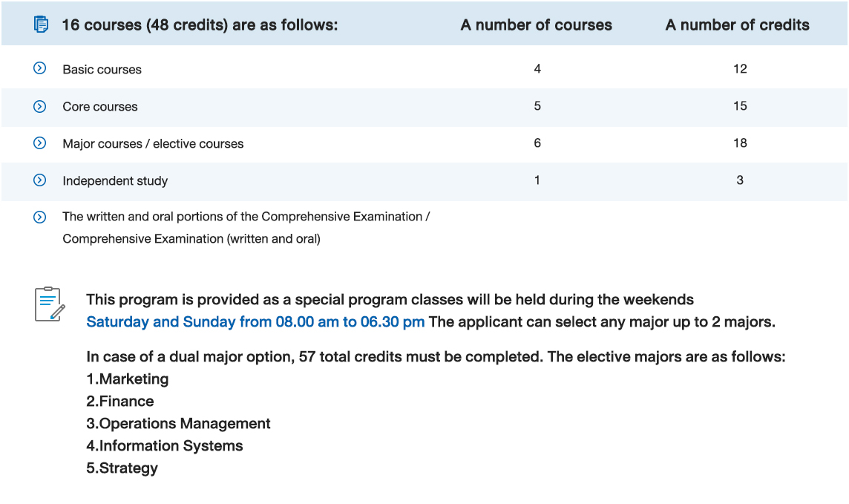849x504 pixels.
Task: Click the Major courses / elective courses label
Action: point(153,144)
